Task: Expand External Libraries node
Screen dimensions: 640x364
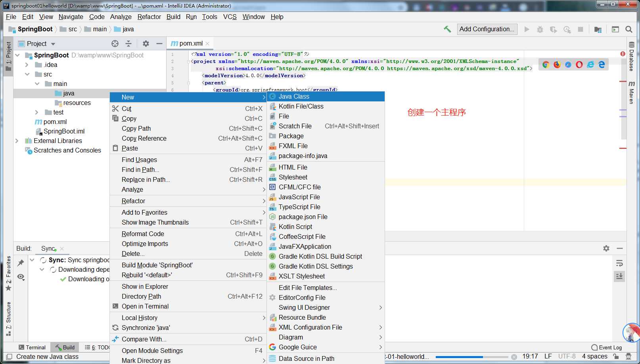Action: pos(17,141)
